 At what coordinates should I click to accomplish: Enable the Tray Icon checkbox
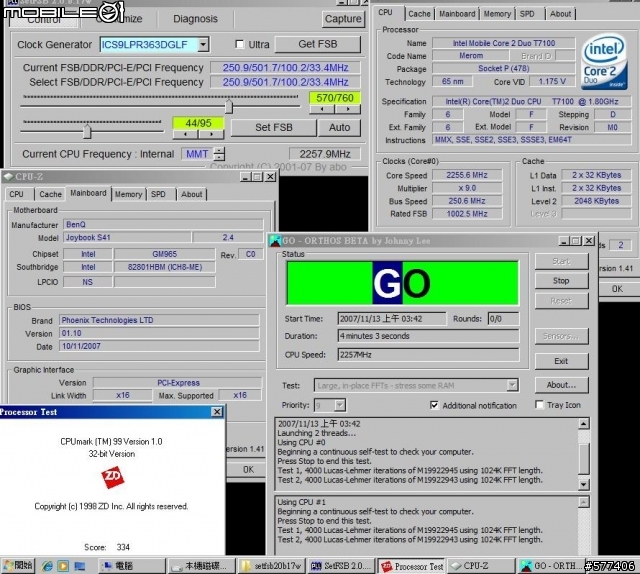(539, 404)
